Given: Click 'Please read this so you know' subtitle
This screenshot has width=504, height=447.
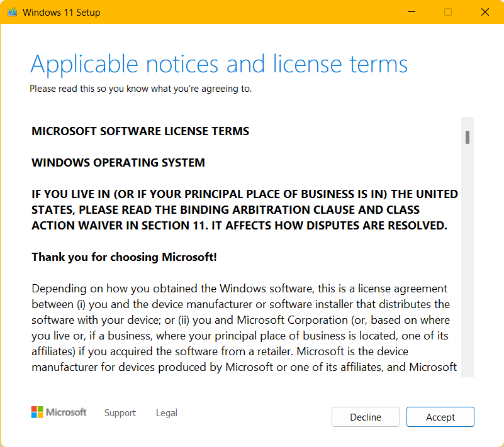Looking at the screenshot, I should click(140, 88).
